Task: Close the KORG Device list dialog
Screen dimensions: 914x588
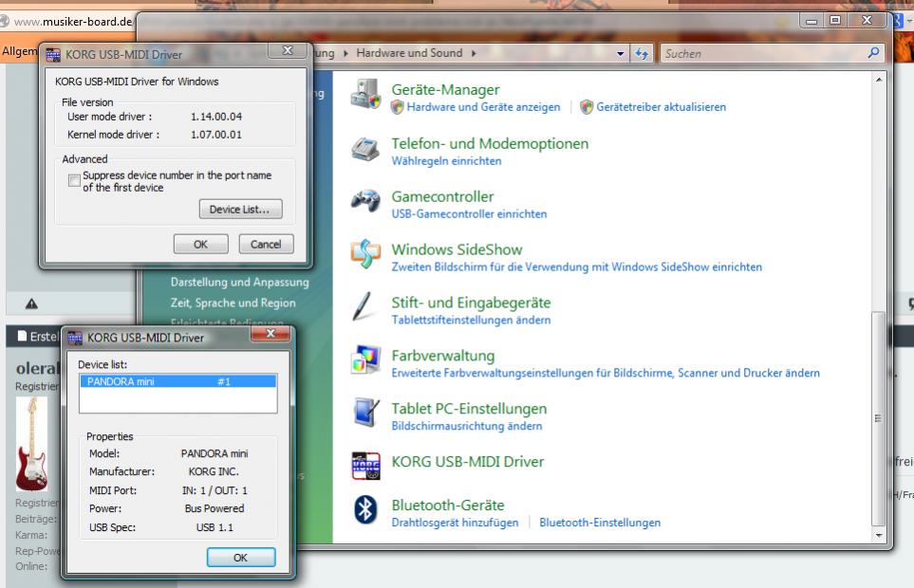Action: [x=270, y=334]
